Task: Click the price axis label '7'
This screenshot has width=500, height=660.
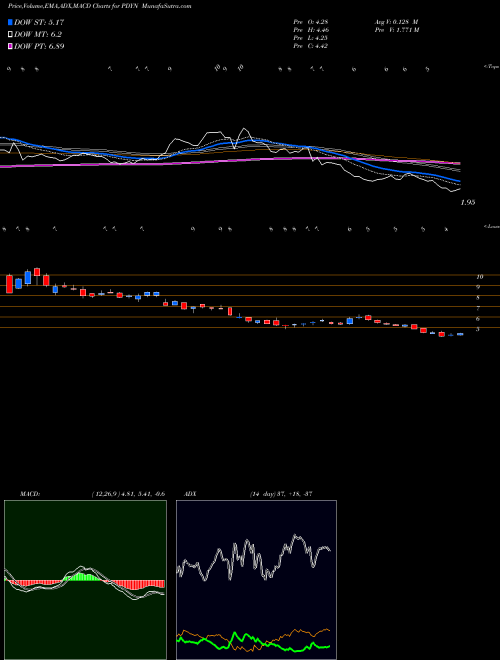Action: coord(478,308)
